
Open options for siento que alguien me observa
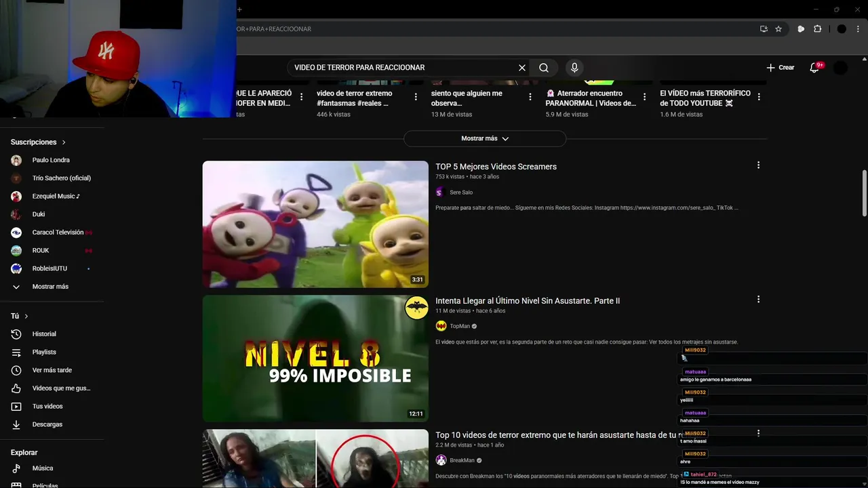pos(530,97)
